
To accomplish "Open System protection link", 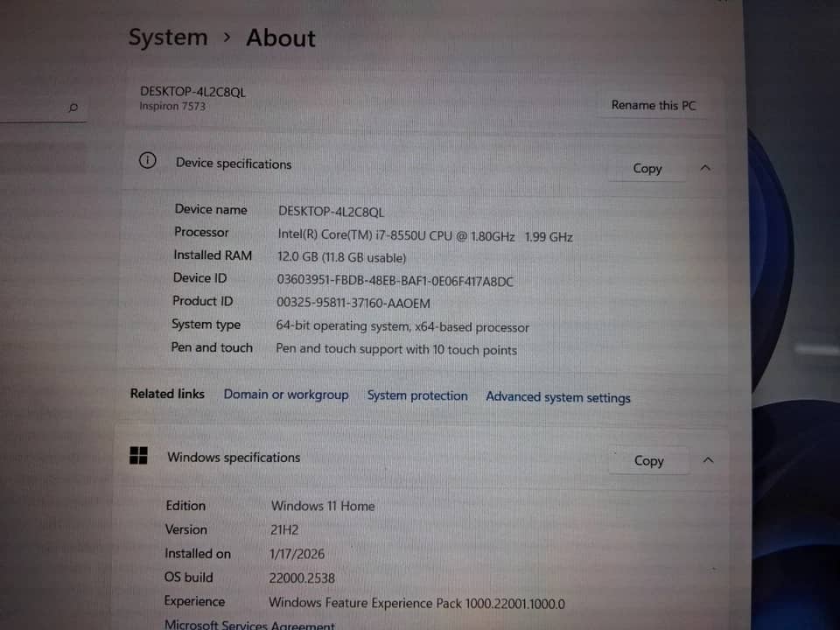I will [x=417, y=395].
